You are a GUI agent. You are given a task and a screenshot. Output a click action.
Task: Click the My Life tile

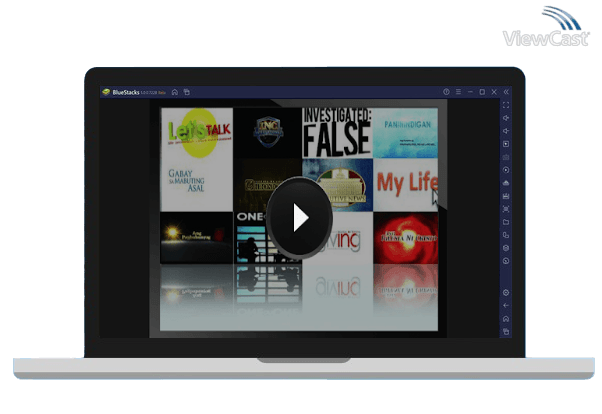[x=405, y=185]
